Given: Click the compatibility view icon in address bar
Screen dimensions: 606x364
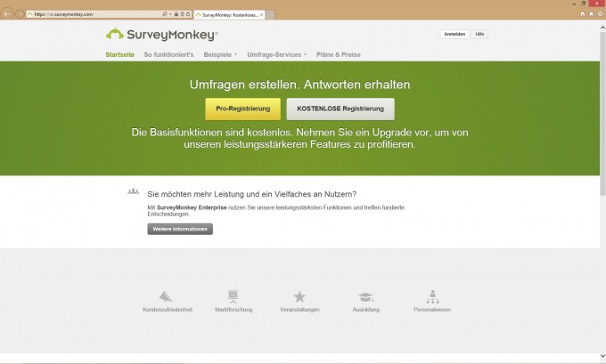Looking at the screenshot, I should pyautogui.click(x=182, y=14).
